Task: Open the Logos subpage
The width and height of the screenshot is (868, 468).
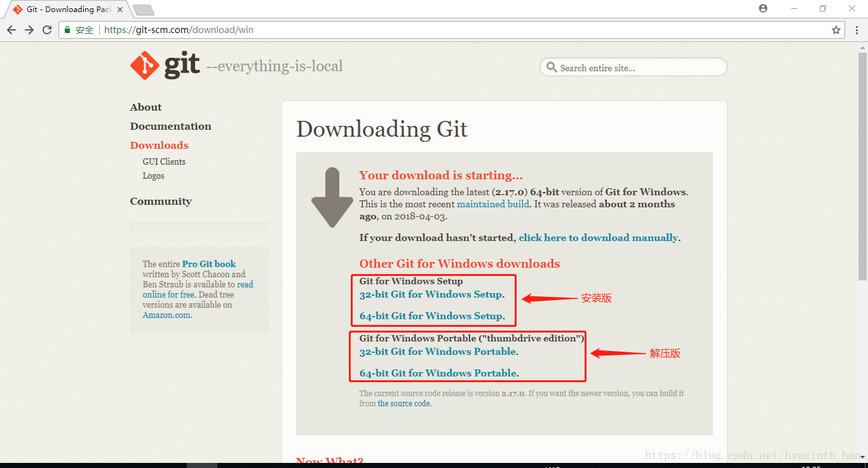Action: coord(153,175)
